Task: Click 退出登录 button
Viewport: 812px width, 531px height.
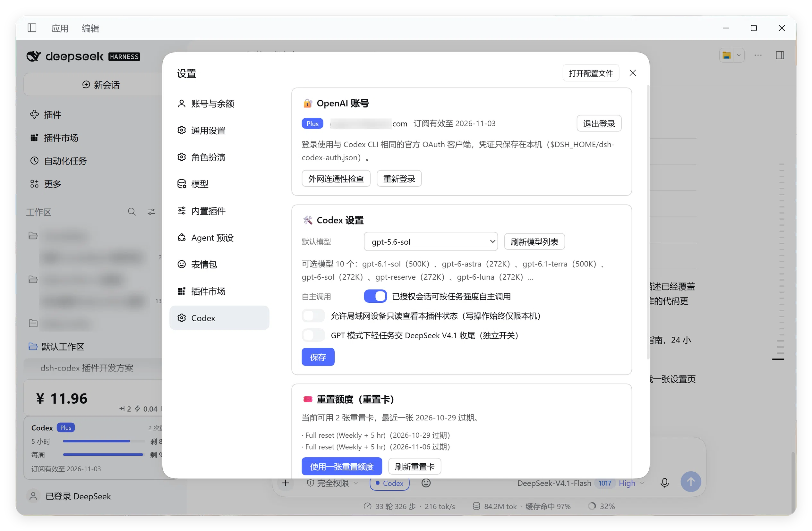Action: pos(599,123)
